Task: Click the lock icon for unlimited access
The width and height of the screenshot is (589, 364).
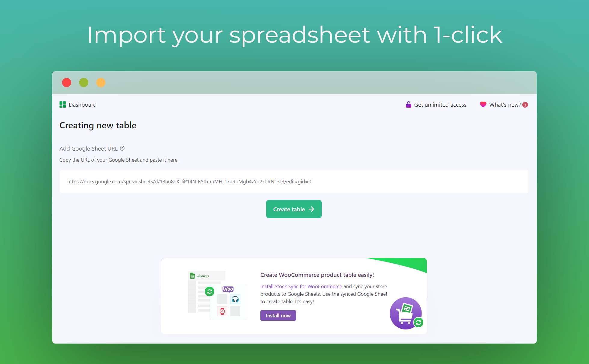Action: (x=408, y=105)
